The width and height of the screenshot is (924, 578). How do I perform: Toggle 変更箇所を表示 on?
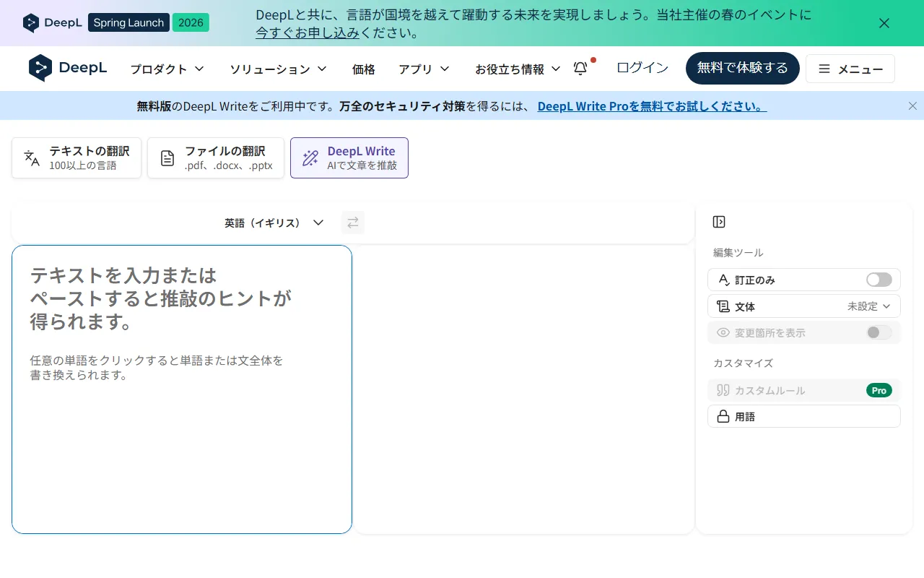pyautogui.click(x=879, y=332)
